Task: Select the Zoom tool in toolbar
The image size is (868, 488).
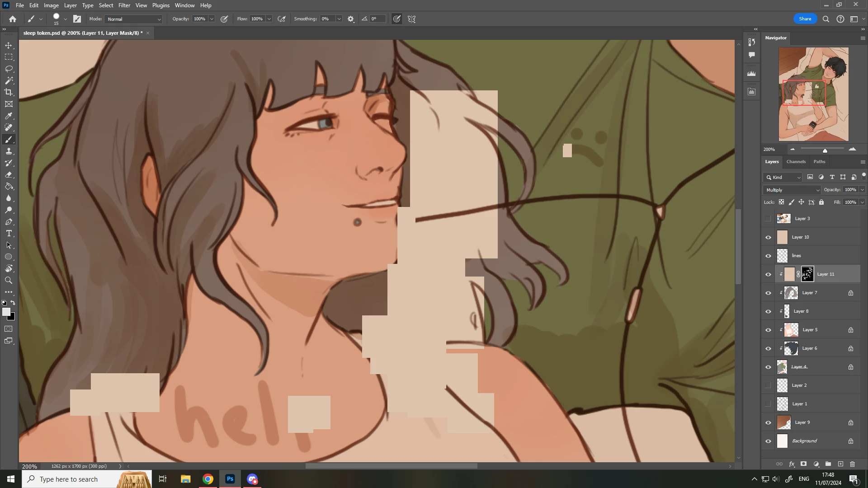Action: pyautogui.click(x=9, y=281)
